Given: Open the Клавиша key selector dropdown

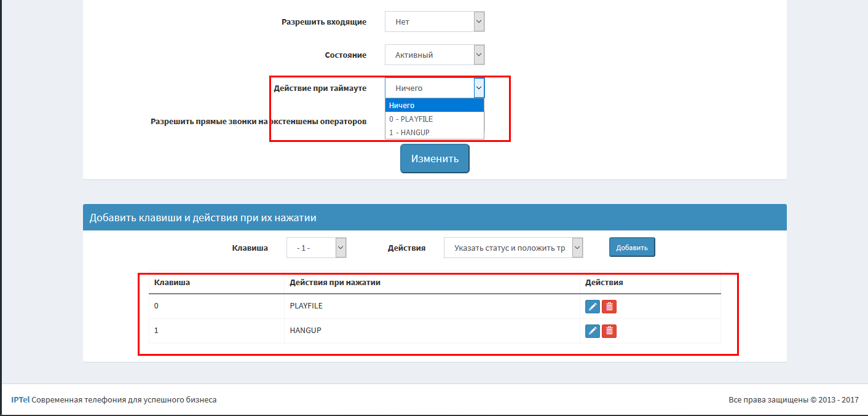Looking at the screenshot, I should 317,248.
